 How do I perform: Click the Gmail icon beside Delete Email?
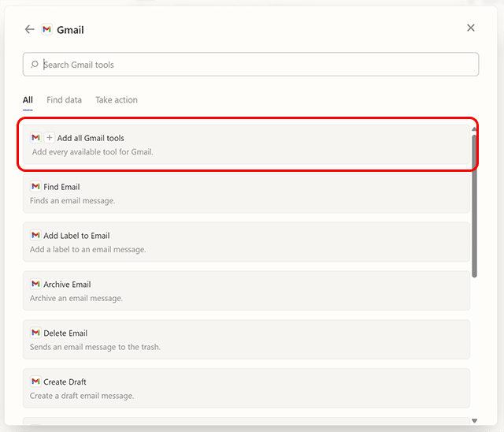[35, 333]
